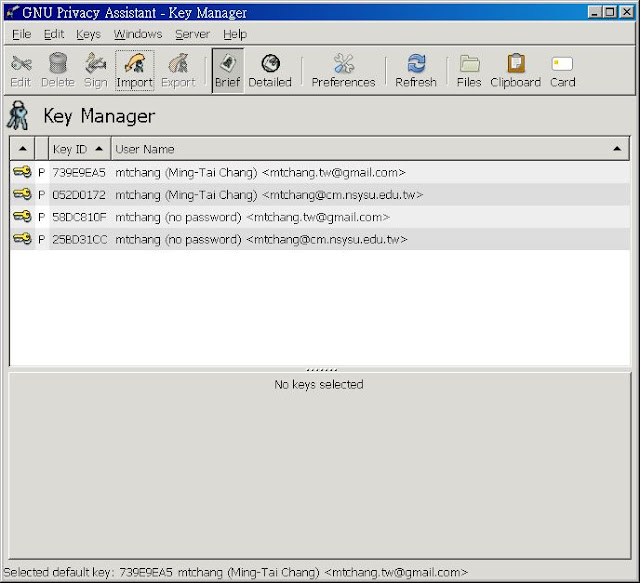
Task: Select key ID 25BD31CC
Action: pos(80,240)
